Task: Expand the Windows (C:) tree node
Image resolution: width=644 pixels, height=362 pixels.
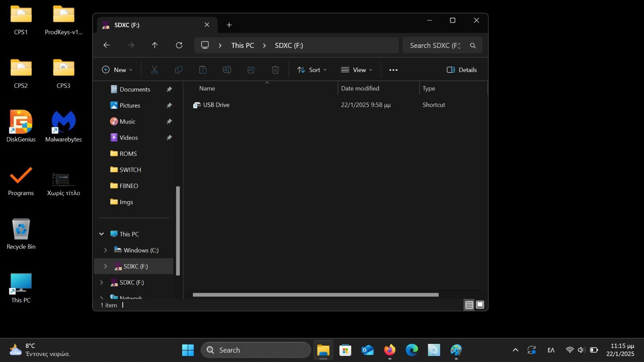Action: (105, 250)
